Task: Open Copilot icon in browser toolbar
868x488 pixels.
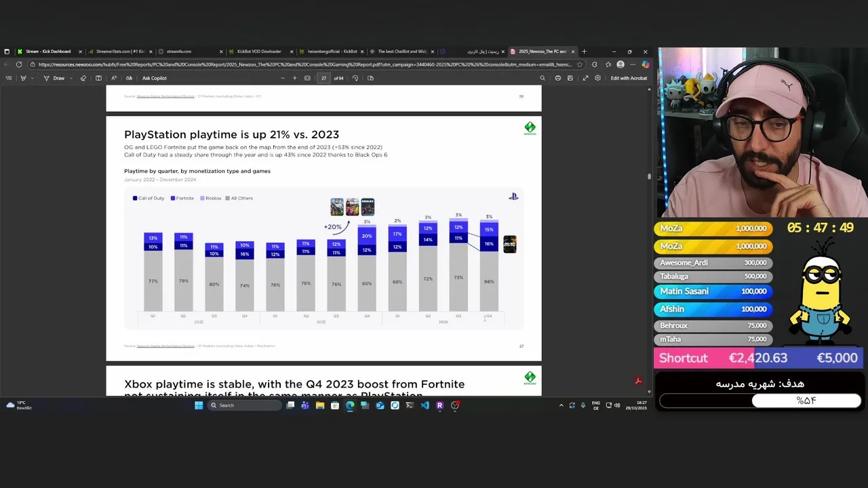Action: 646,64
